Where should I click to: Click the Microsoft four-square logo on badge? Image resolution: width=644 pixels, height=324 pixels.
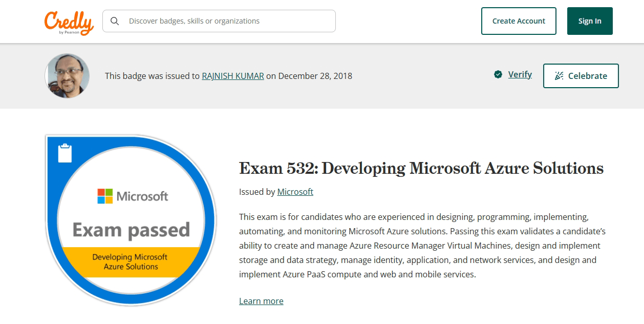coord(105,196)
